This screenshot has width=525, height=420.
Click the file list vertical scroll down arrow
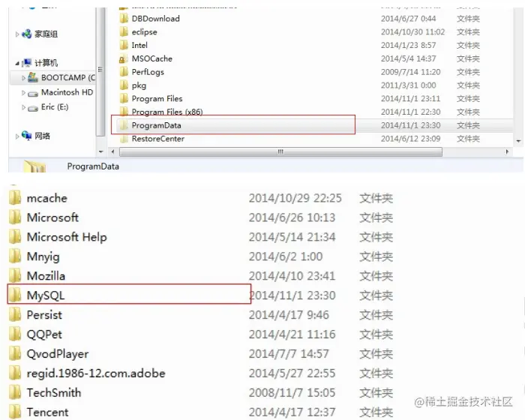click(x=518, y=141)
